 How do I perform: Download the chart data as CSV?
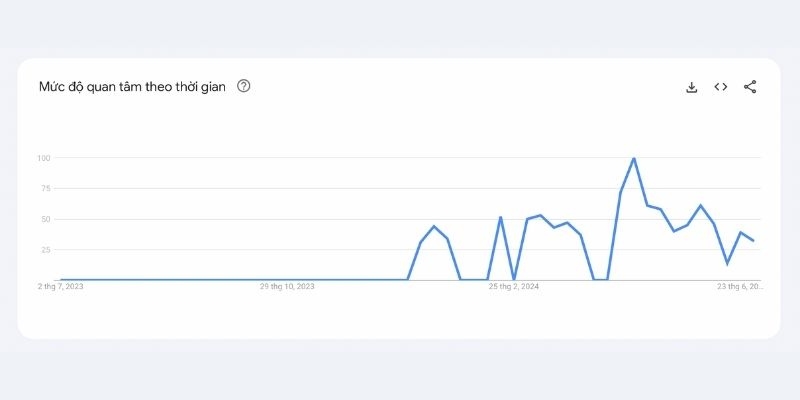point(691,87)
